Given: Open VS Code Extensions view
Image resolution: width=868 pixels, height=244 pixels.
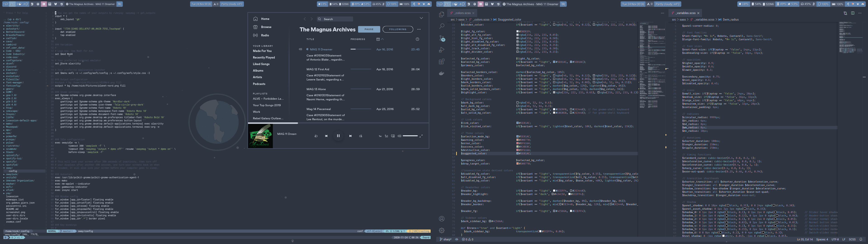Looking at the screenshot, I should (442, 62).
